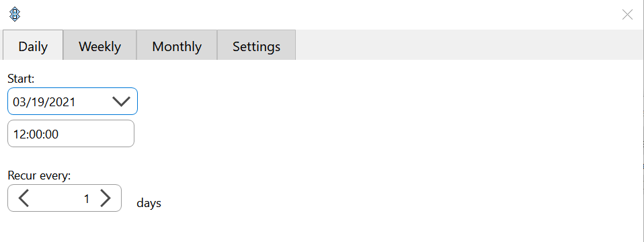The image size is (644, 242).
Task: Select the seconds part of the start time
Action: tap(51, 134)
